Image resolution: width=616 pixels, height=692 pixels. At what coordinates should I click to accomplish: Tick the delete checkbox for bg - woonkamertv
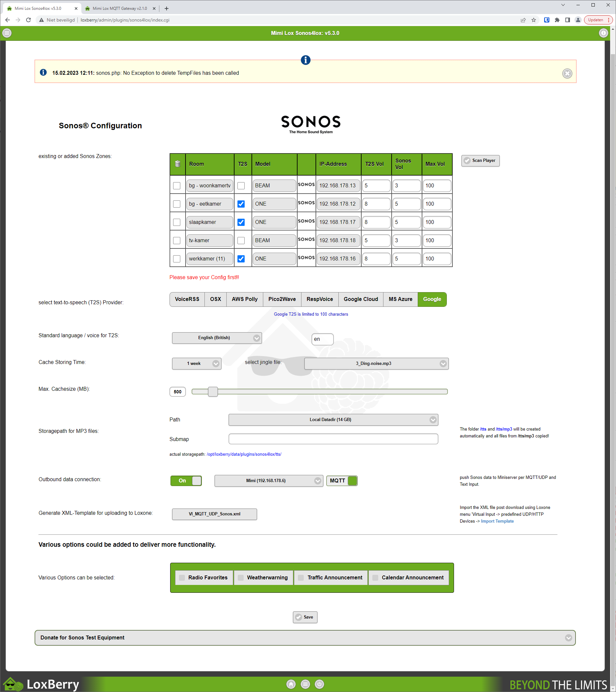point(177,185)
